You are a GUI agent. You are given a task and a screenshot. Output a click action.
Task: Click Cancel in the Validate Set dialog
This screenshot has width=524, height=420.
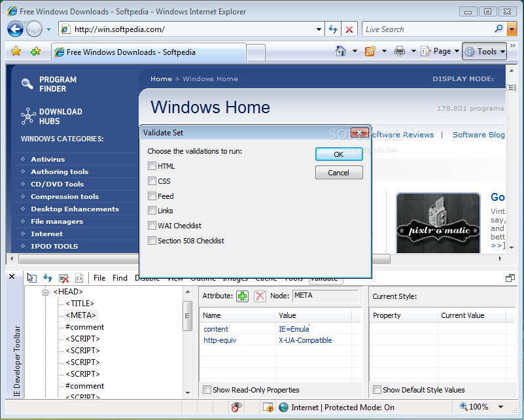tap(339, 173)
